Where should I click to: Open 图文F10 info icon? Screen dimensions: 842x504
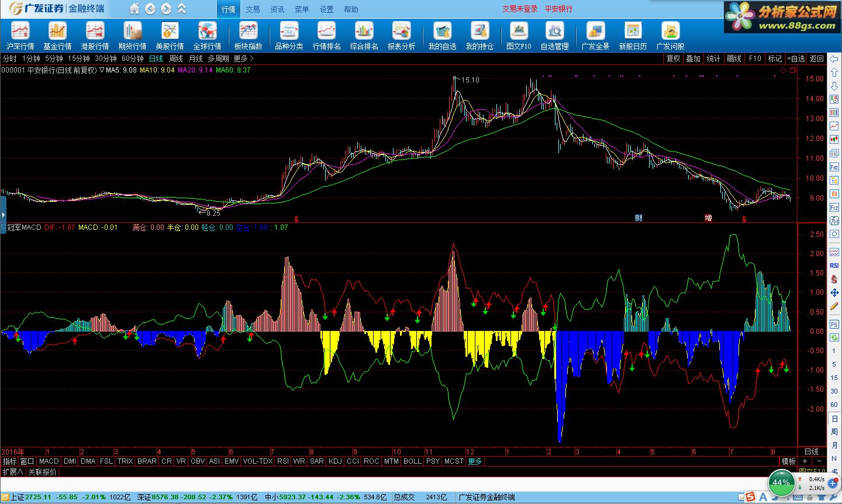click(x=519, y=36)
